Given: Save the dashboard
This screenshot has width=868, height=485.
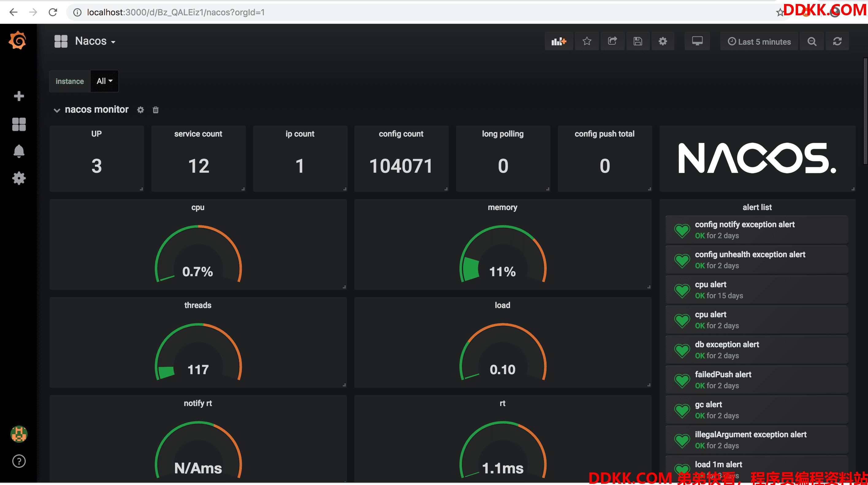Looking at the screenshot, I should (x=638, y=41).
